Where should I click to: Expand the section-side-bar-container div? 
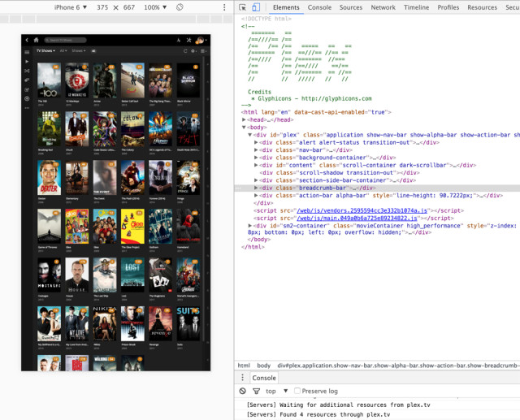pyautogui.click(x=256, y=180)
